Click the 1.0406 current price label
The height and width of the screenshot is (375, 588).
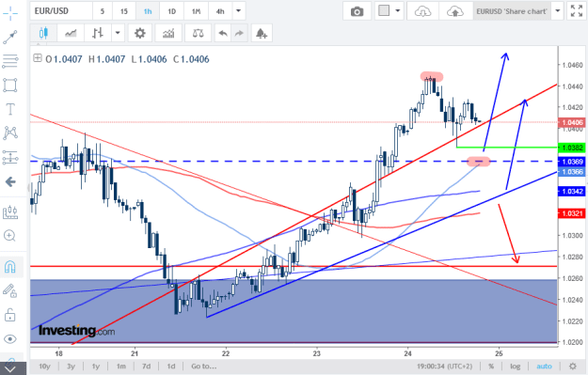[x=572, y=122]
